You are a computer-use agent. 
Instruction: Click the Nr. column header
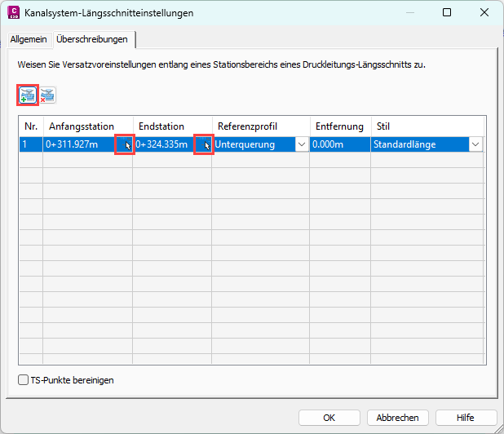(x=31, y=126)
